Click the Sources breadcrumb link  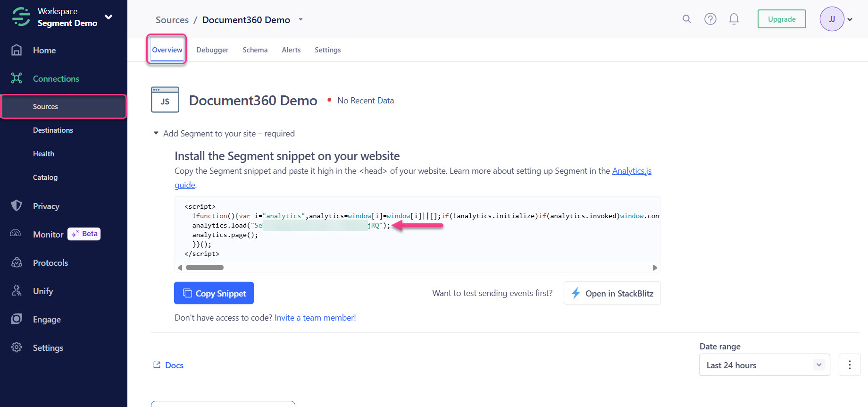[x=172, y=20]
